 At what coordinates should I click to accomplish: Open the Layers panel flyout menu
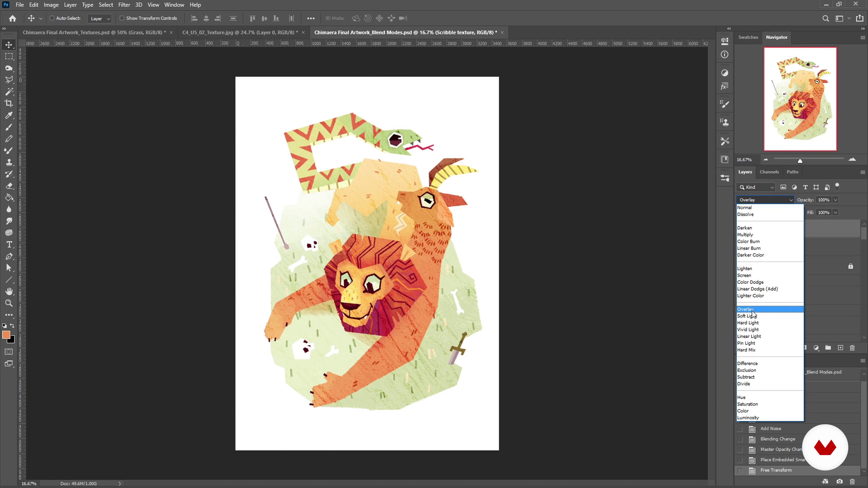point(863,172)
